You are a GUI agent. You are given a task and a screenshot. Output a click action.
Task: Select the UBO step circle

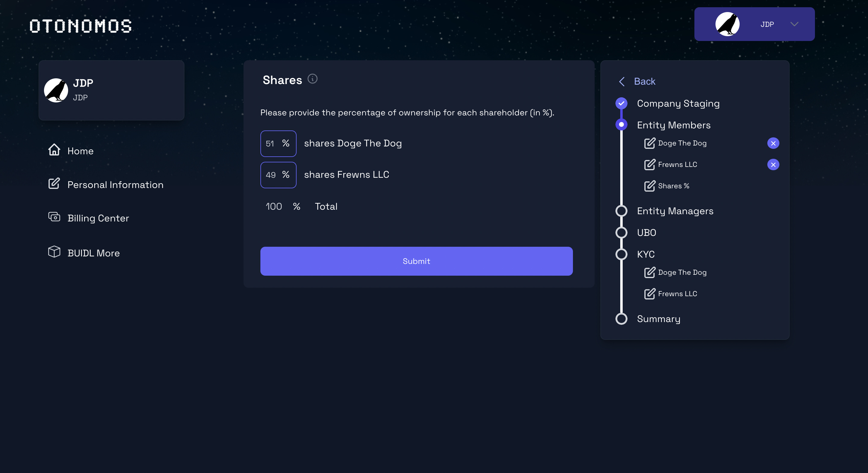pos(621,233)
